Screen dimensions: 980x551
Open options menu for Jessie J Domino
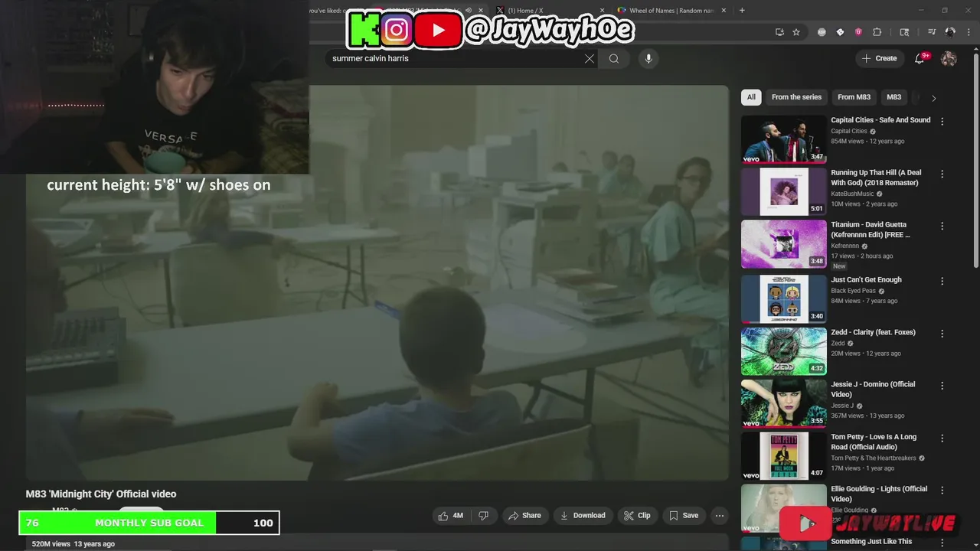(942, 386)
